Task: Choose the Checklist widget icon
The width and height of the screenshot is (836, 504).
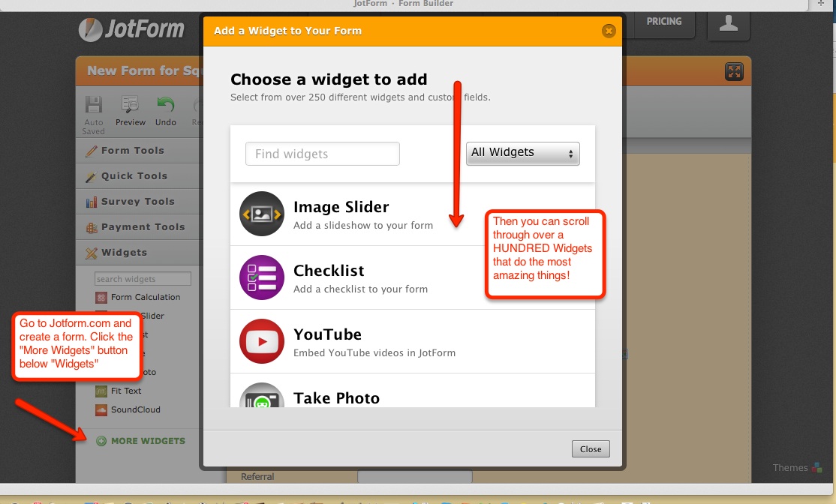Action: click(x=262, y=277)
